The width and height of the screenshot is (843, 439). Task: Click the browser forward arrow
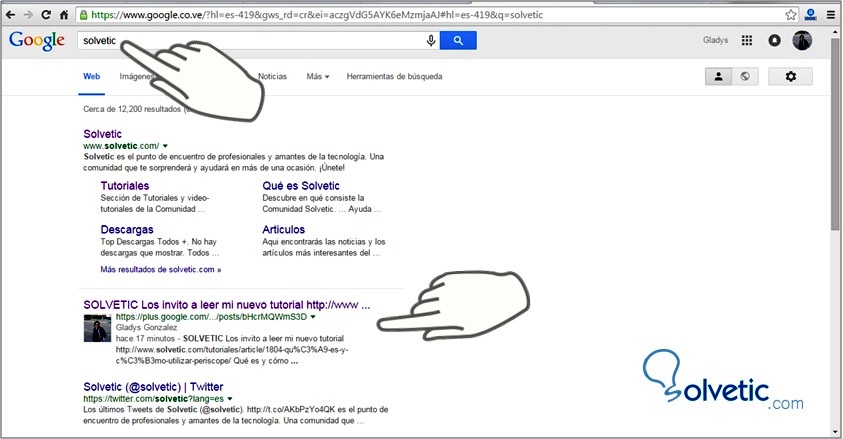point(28,15)
